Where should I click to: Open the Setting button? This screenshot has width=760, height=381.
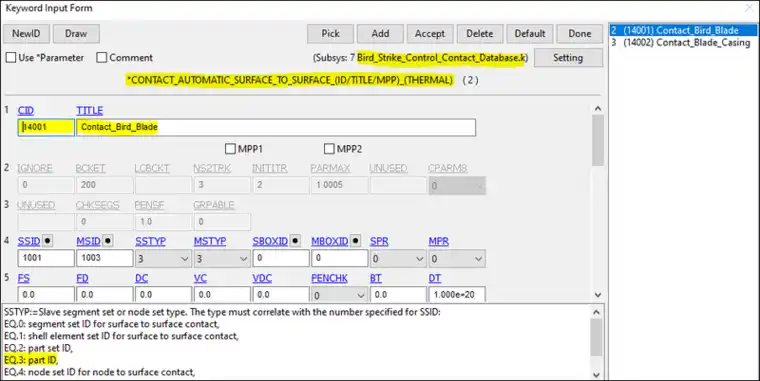pos(568,58)
